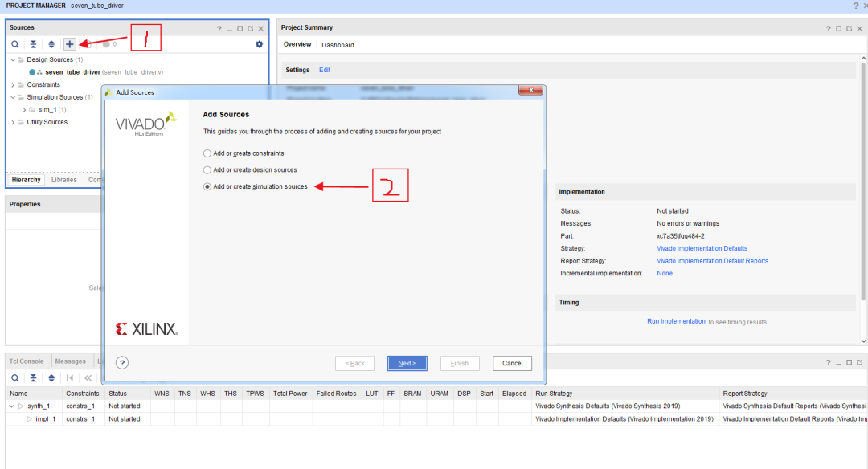Viewport: 868px width, 469px height.
Task: Float the Project Summary panel
Action: pos(850,29)
